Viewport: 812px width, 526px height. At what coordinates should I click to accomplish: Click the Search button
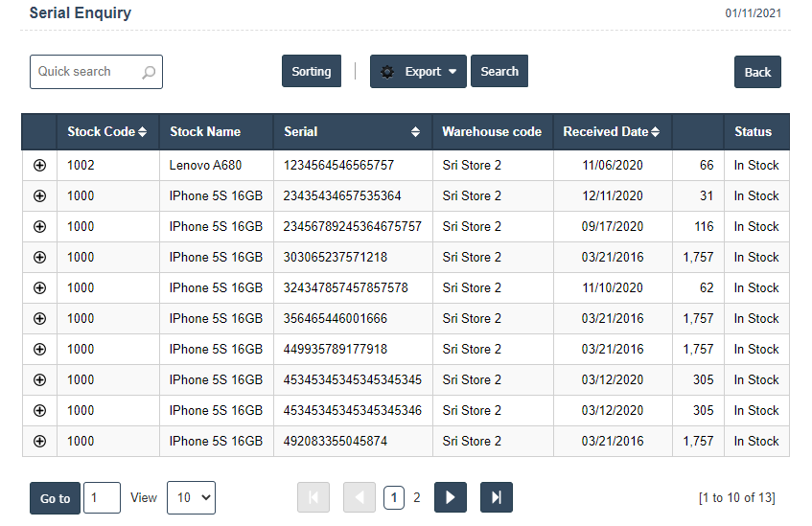tap(499, 72)
